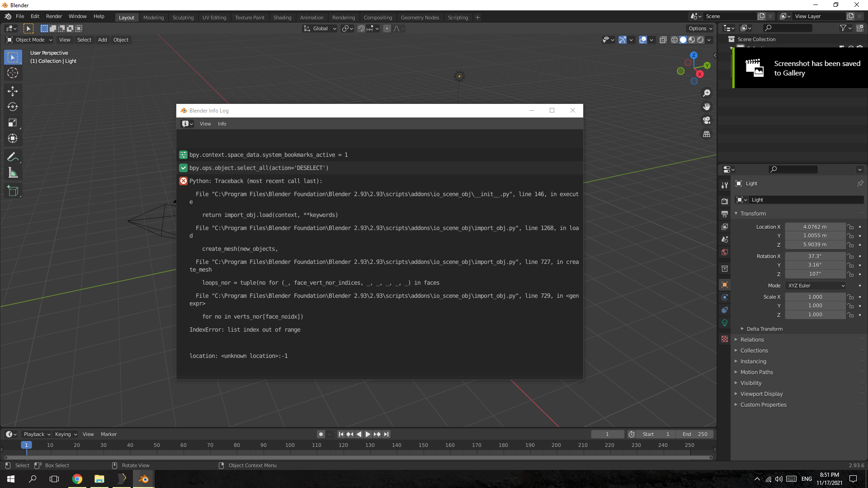Image resolution: width=868 pixels, height=488 pixels.
Task: Switch perspective/orthographic grid icon
Action: (707, 134)
